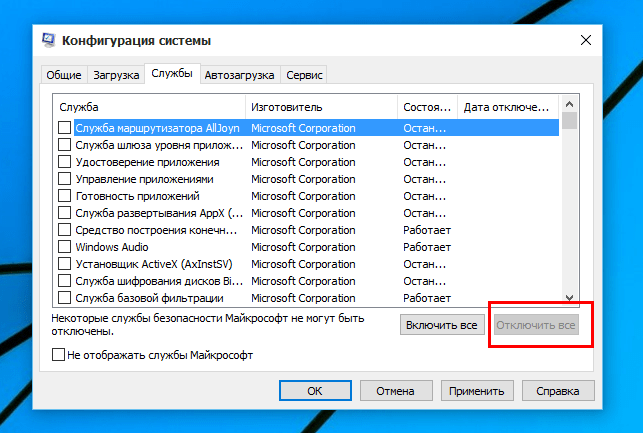Open the Сервис tab
The width and height of the screenshot is (643, 433).
pyautogui.click(x=304, y=75)
